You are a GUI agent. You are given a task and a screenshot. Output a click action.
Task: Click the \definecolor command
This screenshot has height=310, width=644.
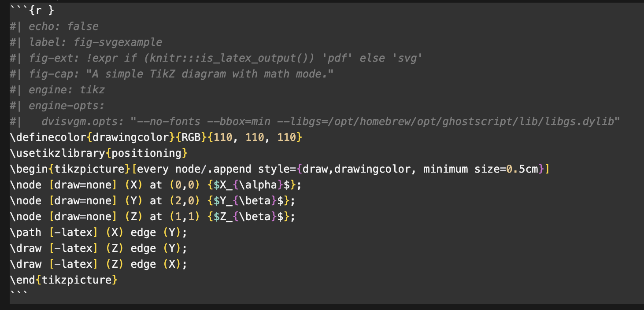coord(48,137)
